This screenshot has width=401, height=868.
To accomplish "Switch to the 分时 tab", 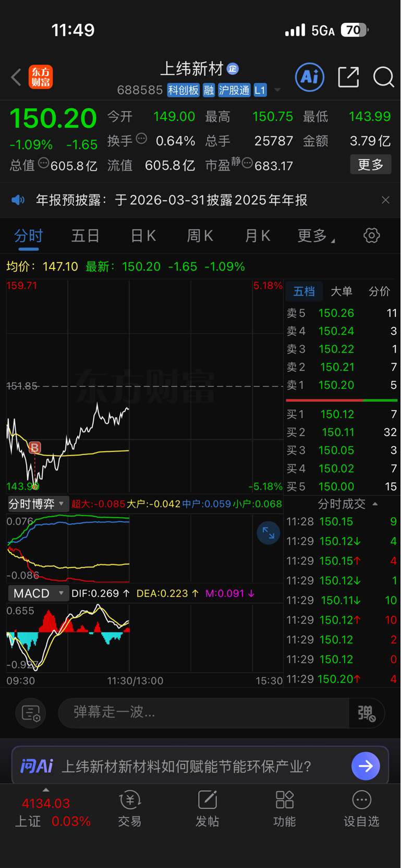I will tap(29, 236).
